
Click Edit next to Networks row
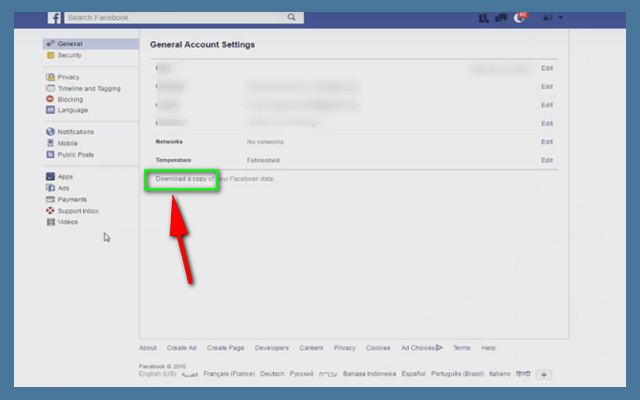pos(546,141)
